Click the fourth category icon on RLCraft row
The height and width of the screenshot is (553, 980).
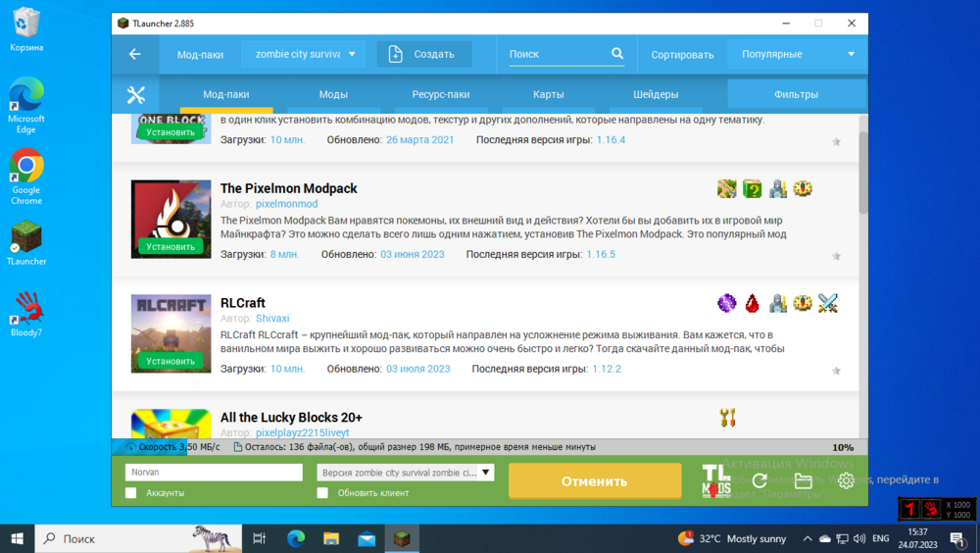tap(803, 303)
